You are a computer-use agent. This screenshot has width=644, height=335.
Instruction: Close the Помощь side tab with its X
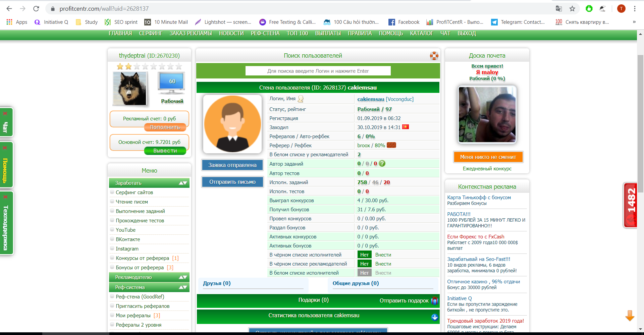5,148
